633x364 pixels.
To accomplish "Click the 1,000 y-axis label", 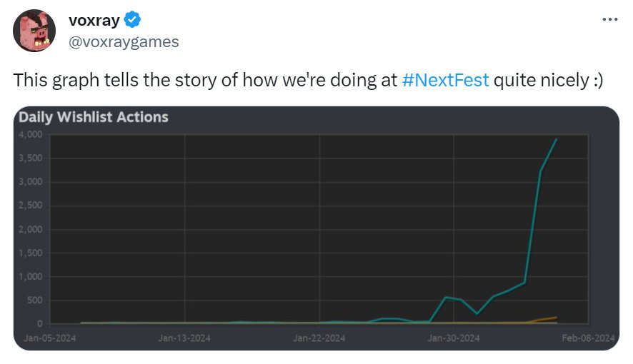I will 31,276.
